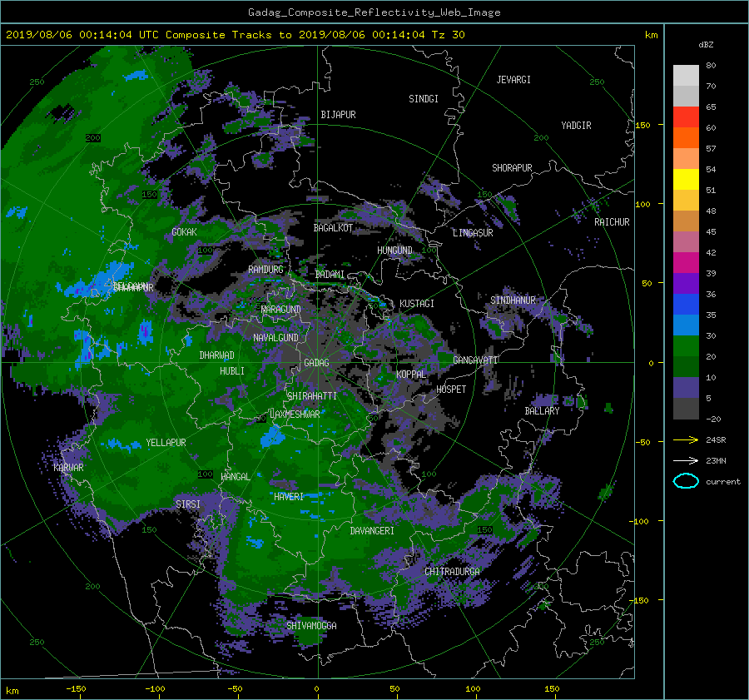Click the SINDHANUR city label
749x700 pixels.
click(x=513, y=300)
